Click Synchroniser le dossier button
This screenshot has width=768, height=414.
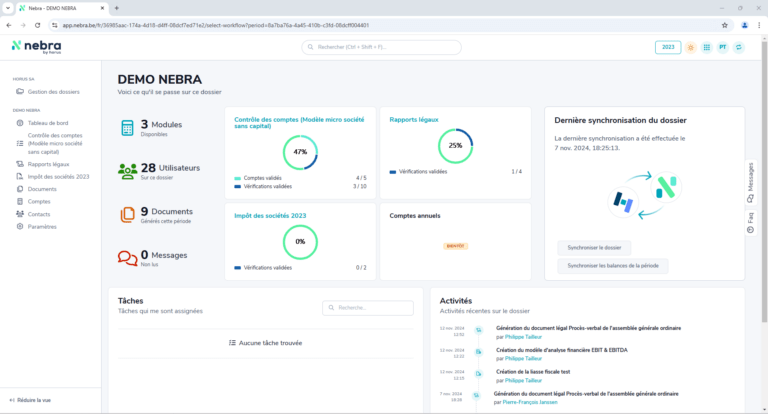point(594,248)
